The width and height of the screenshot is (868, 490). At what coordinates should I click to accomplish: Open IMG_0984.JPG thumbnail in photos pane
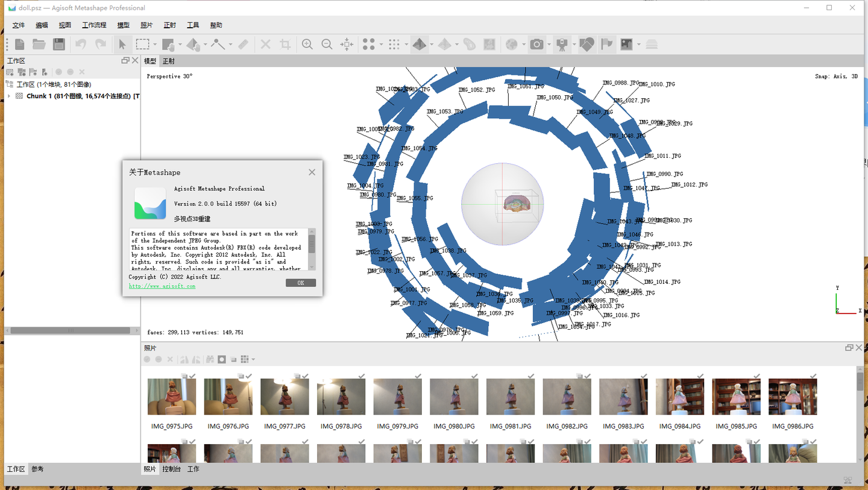(680, 396)
